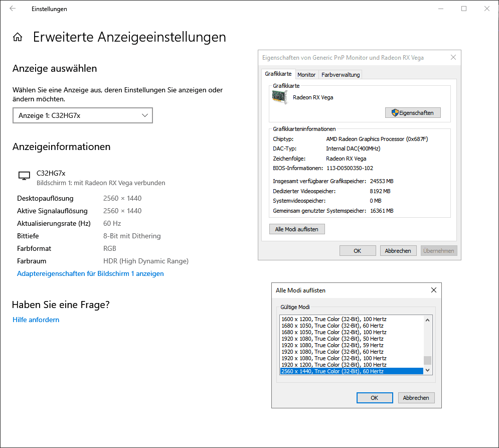Click the Bittiefe value 8-Bit mit Dithering
Image resolution: width=499 pixels, height=448 pixels.
point(132,236)
